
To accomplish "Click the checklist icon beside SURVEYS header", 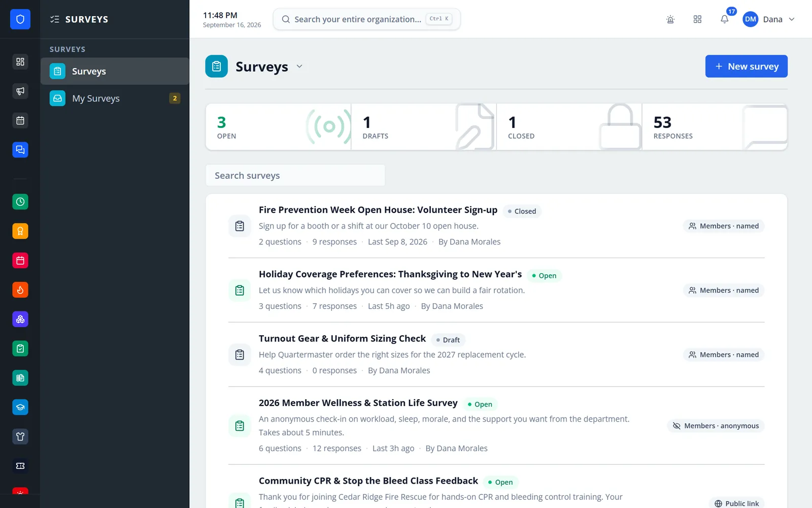I will 55,19.
